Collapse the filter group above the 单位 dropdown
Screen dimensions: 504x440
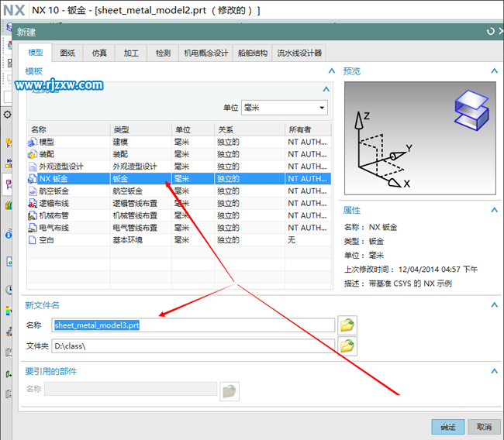coord(326,89)
